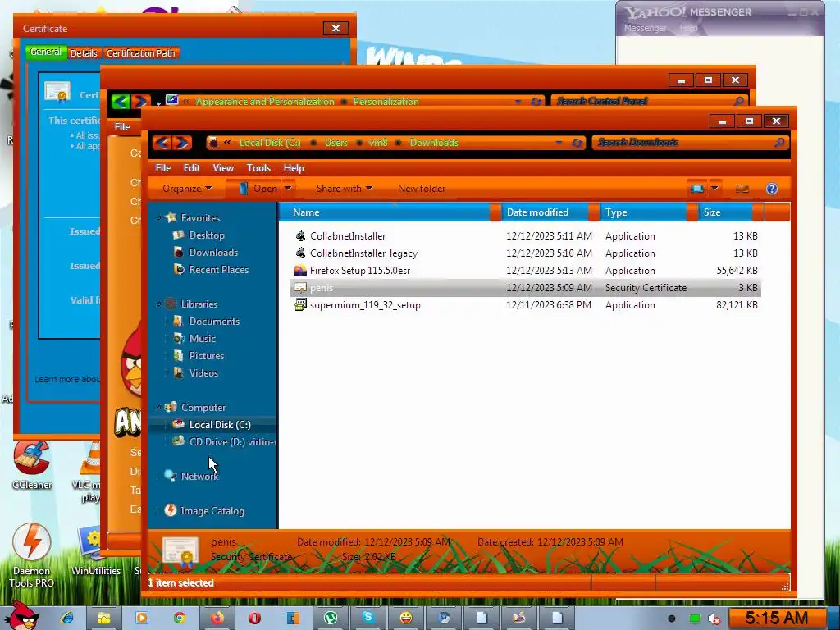Image resolution: width=840 pixels, height=630 pixels.
Task: Open uTorrent from the taskbar
Action: point(331,618)
